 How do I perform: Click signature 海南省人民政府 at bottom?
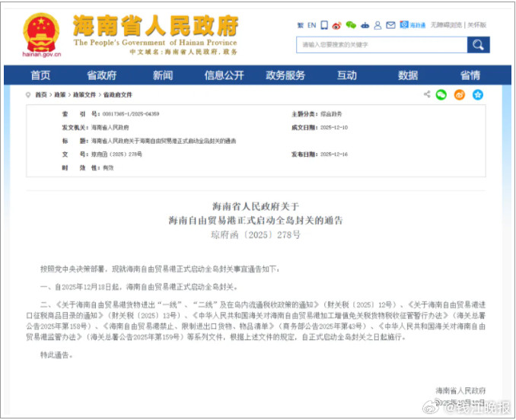click(x=460, y=390)
